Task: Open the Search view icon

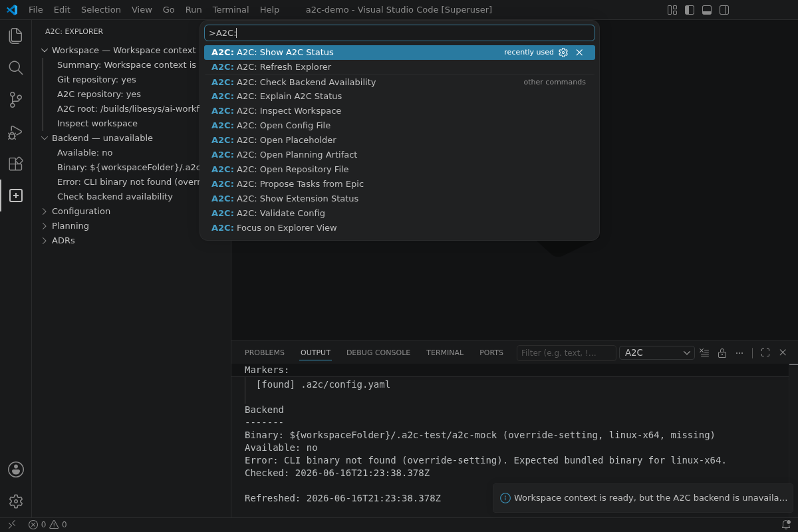Action: click(15, 68)
